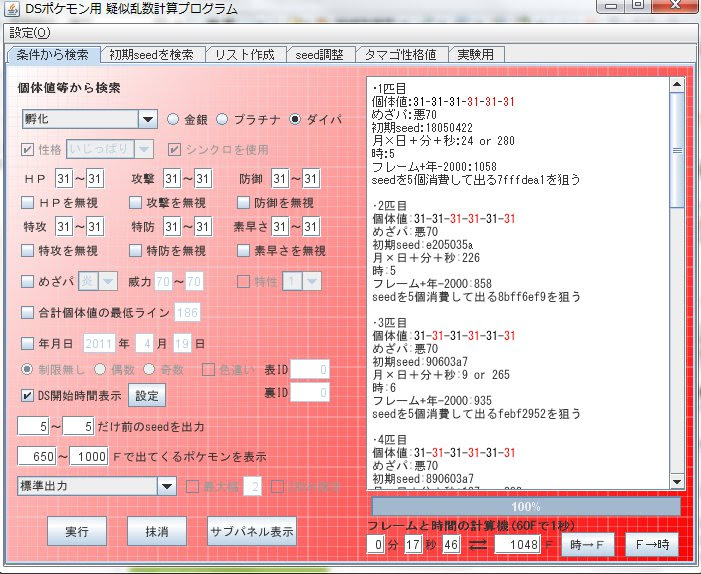
Task: Click the HP maximum value field
Action: click(x=95, y=179)
